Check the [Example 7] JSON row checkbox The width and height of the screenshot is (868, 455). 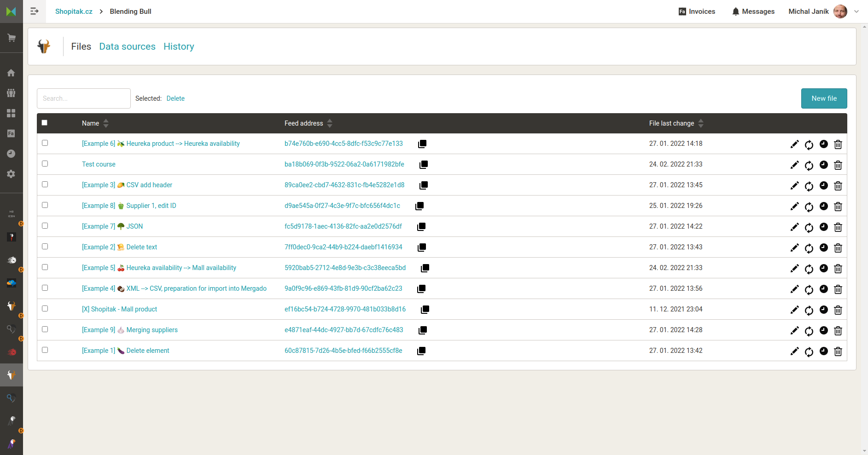coord(45,226)
